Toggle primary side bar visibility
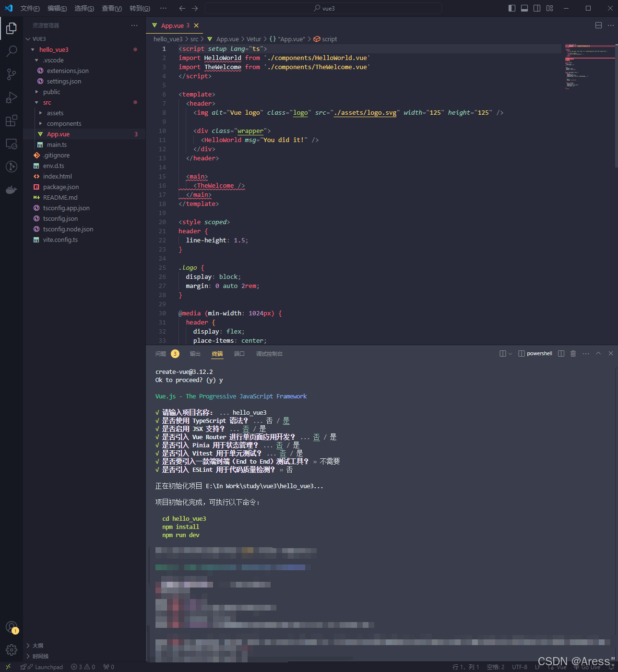The width and height of the screenshot is (618, 672). pos(512,8)
